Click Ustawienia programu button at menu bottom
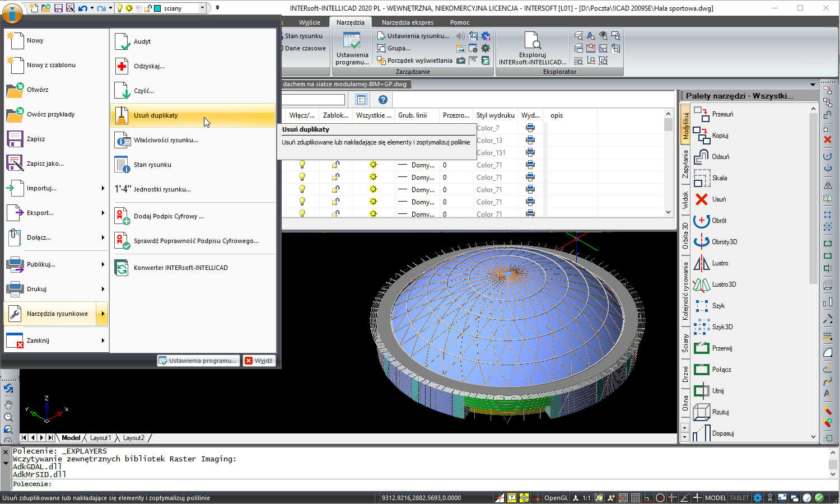Viewport: 840px width, 504px height. pyautogui.click(x=198, y=361)
